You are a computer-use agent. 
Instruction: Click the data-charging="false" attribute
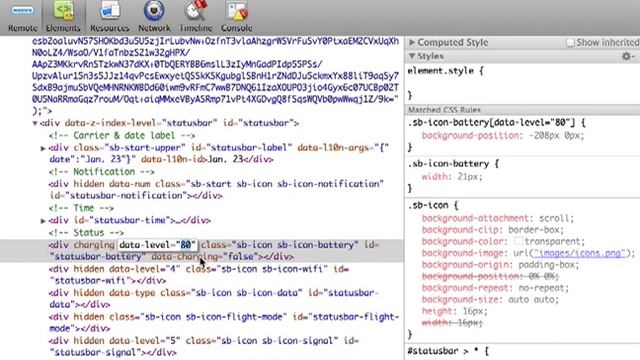tap(205, 257)
